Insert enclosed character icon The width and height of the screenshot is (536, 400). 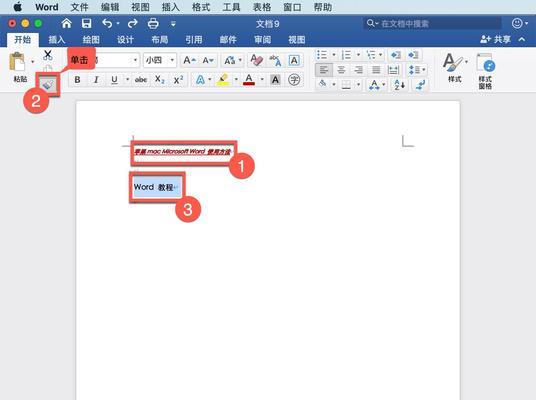pos(294,80)
